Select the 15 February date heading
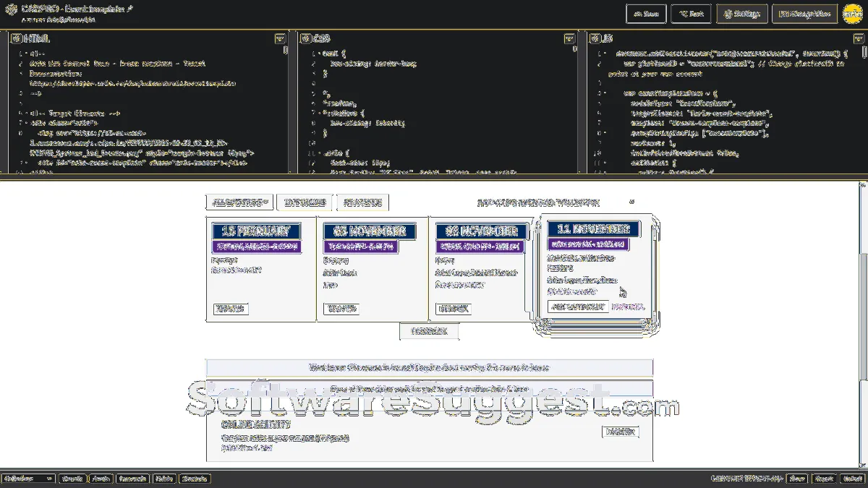The height and width of the screenshot is (488, 868). coord(256,231)
